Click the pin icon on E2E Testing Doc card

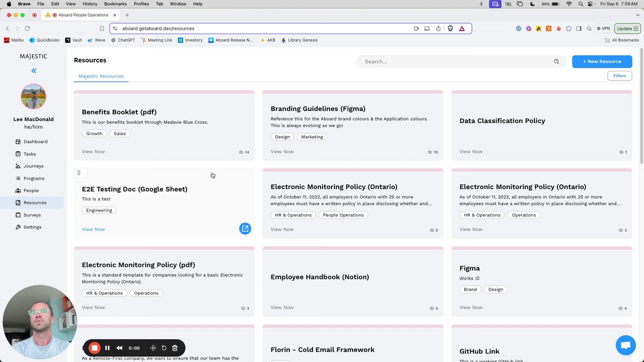coord(78,173)
